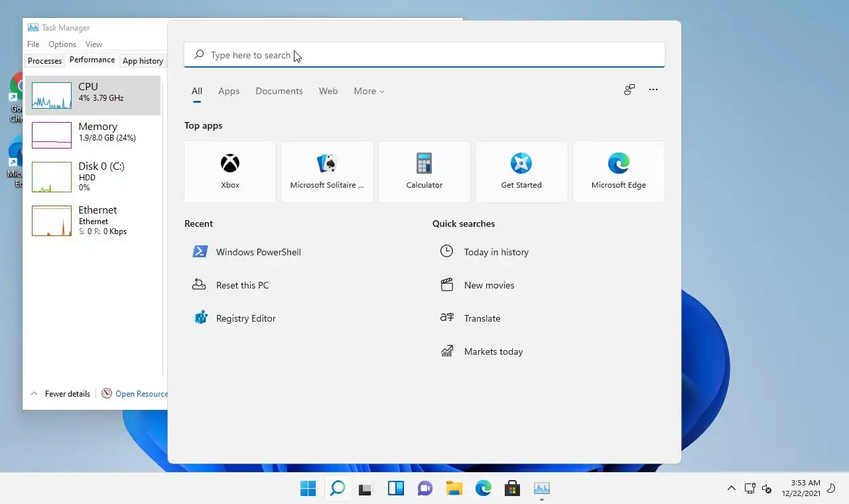Open the notification moon icon

pyautogui.click(x=831, y=489)
